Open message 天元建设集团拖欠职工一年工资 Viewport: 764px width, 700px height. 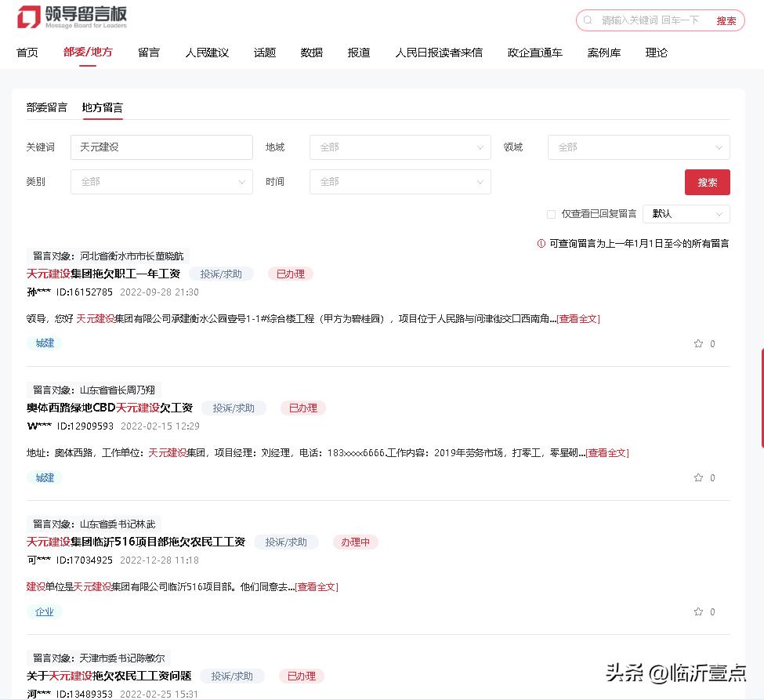pos(103,274)
